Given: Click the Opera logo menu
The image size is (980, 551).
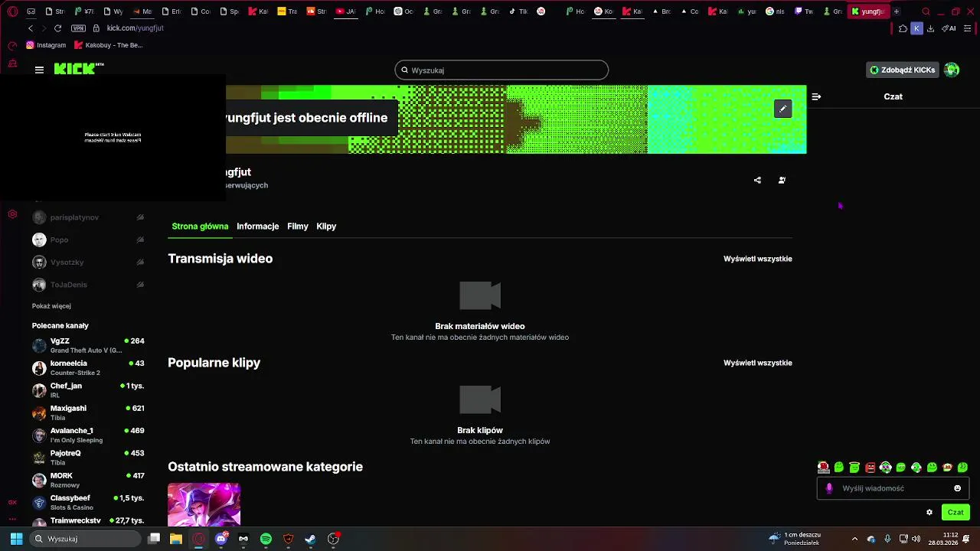Looking at the screenshot, I should (12, 11).
